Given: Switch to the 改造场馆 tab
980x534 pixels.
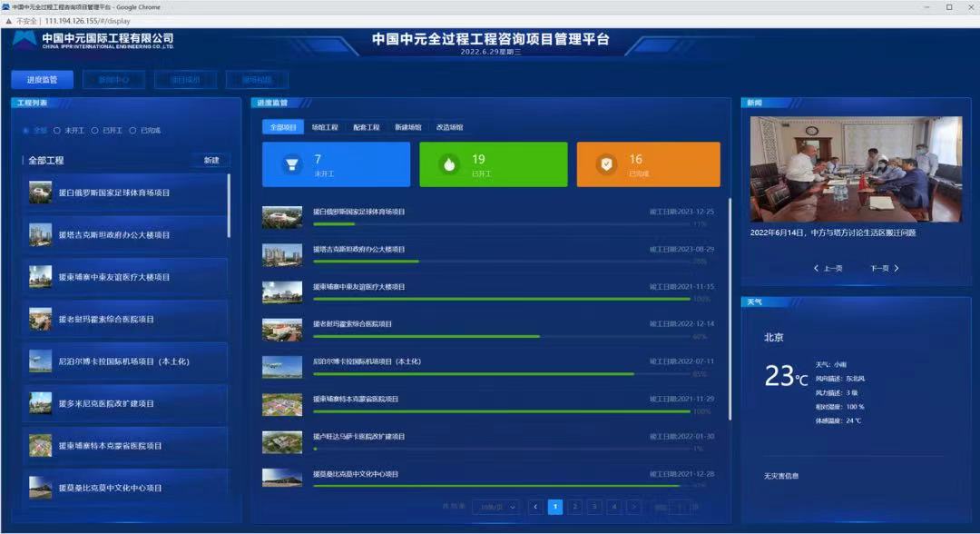Looking at the screenshot, I should point(449,128).
